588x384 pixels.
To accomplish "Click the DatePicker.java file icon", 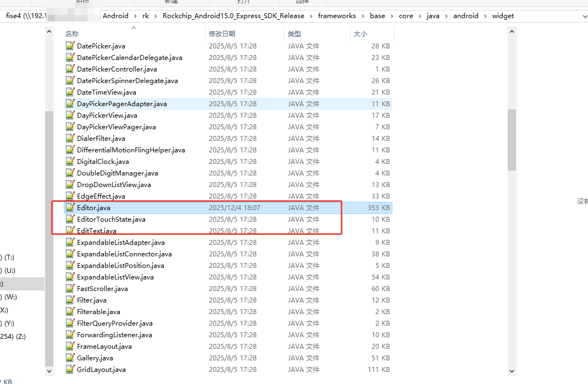I will click(70, 46).
